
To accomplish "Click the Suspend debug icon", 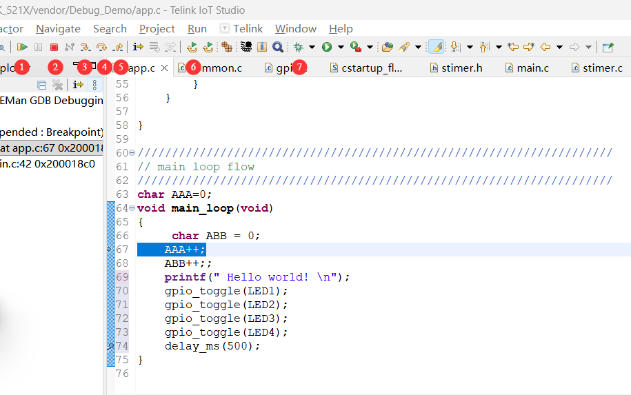I will click(38, 47).
